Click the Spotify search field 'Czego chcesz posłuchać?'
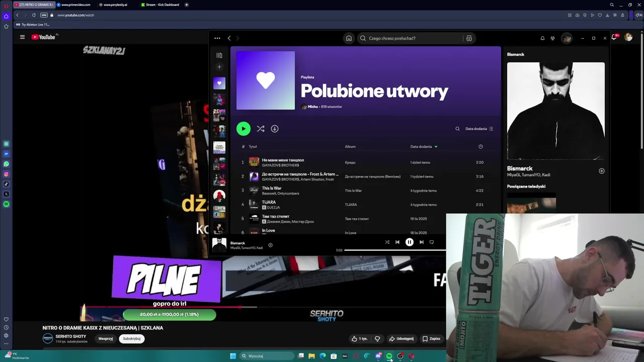644x362 pixels. coord(410,38)
